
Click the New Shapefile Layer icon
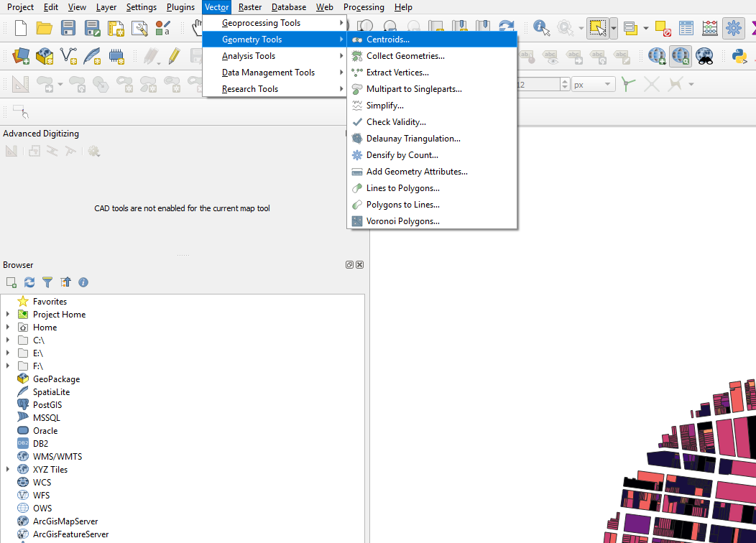click(68, 55)
